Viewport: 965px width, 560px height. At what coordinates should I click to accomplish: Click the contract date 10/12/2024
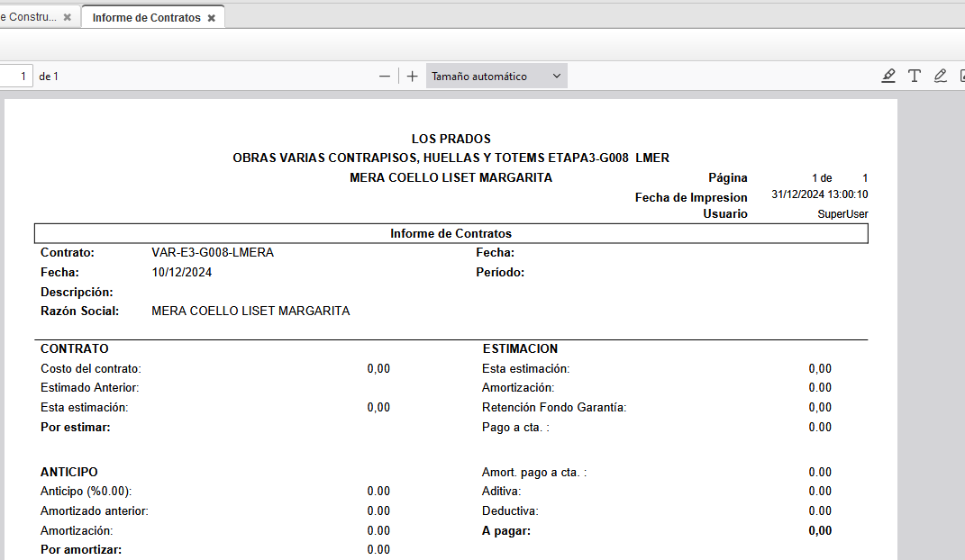point(182,272)
